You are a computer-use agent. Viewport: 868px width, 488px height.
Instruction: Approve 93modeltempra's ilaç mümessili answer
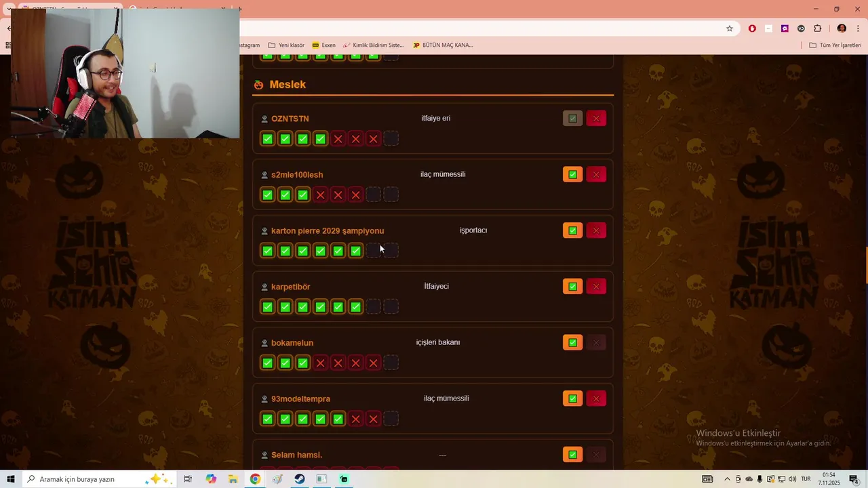[572, 399]
